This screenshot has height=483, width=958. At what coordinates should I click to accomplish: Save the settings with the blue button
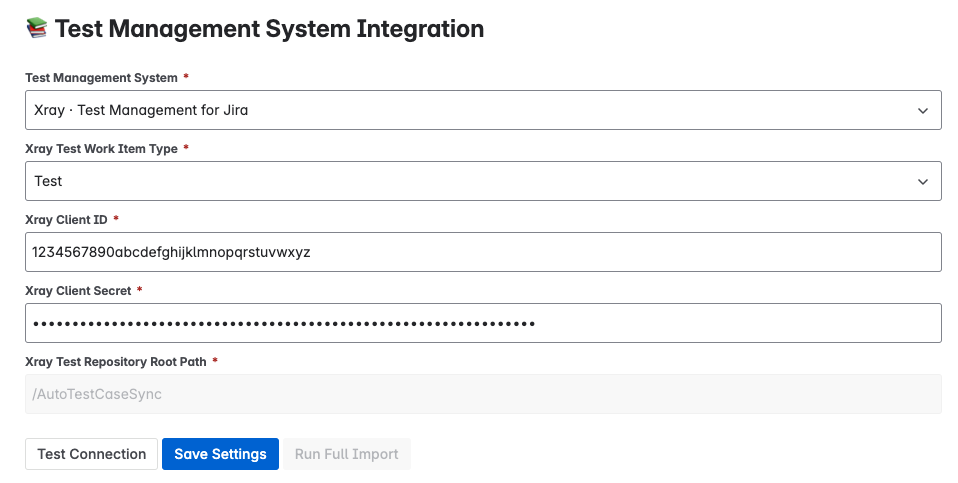click(x=220, y=454)
